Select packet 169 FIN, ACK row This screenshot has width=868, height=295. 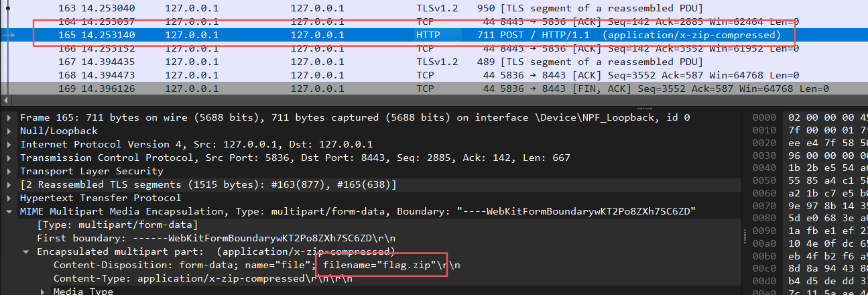[402, 88]
